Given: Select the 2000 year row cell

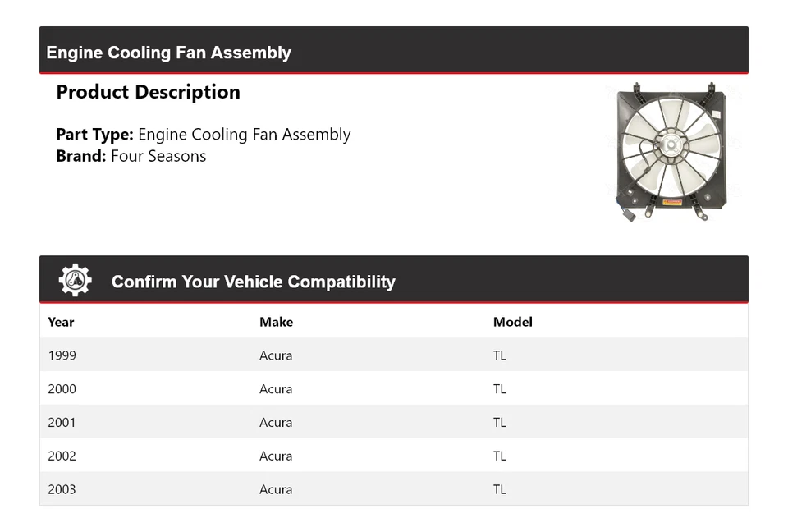Looking at the screenshot, I should click(x=62, y=389).
